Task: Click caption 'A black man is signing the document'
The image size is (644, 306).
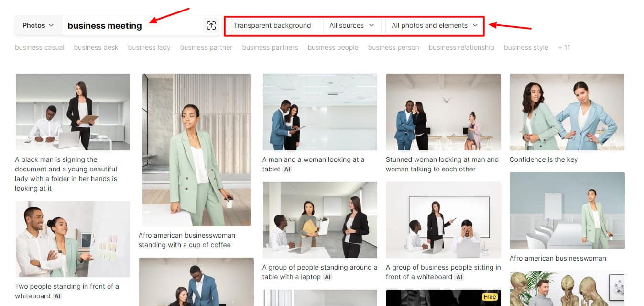Action: [x=66, y=174]
